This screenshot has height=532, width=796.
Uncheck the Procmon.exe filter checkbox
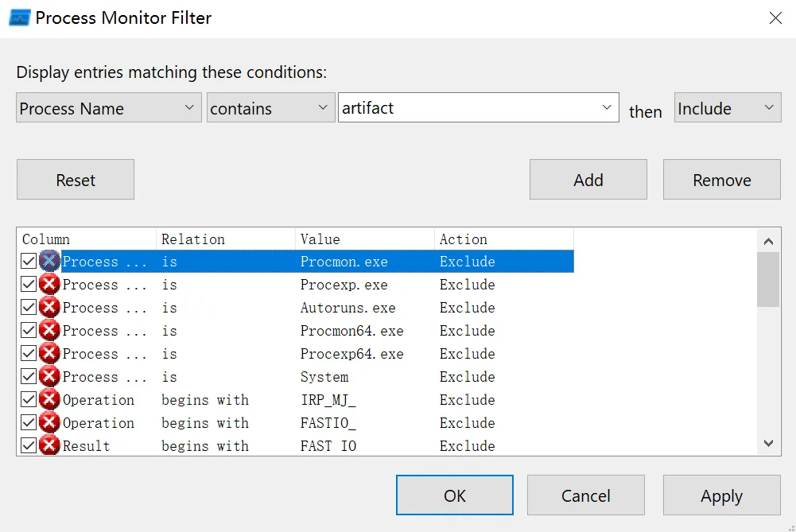coord(29,262)
